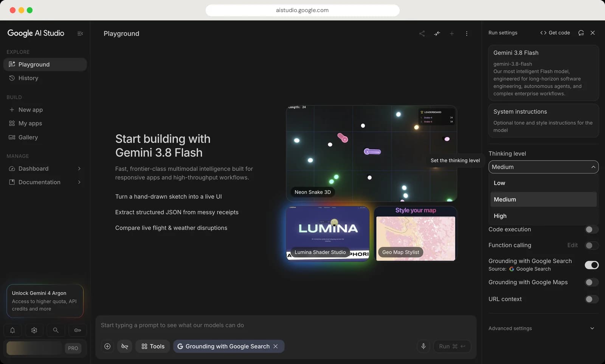This screenshot has height=364, width=605.
Task: Open My apps in sidebar
Action: coord(45,123)
